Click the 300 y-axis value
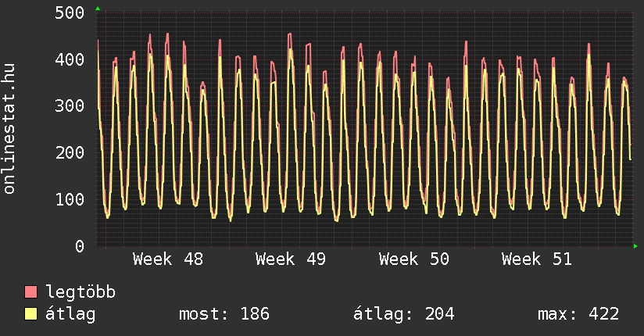 click(x=71, y=106)
